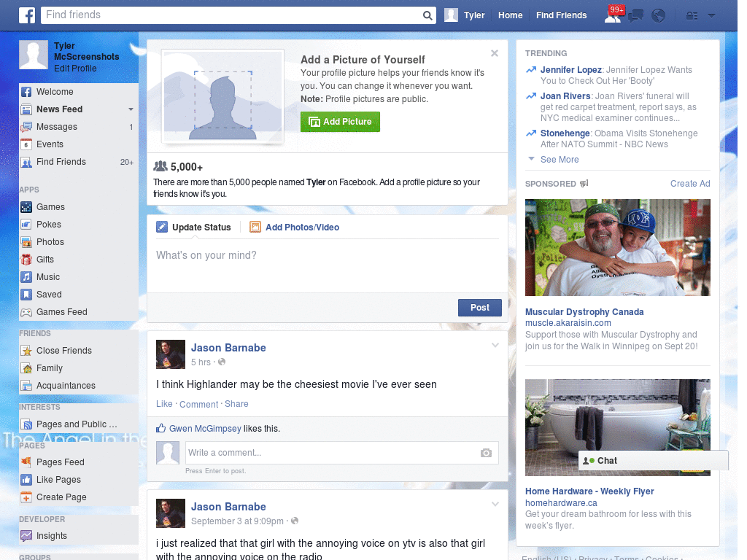This screenshot has width=747, height=560.
Task: Click the Games app icon
Action: click(26, 207)
